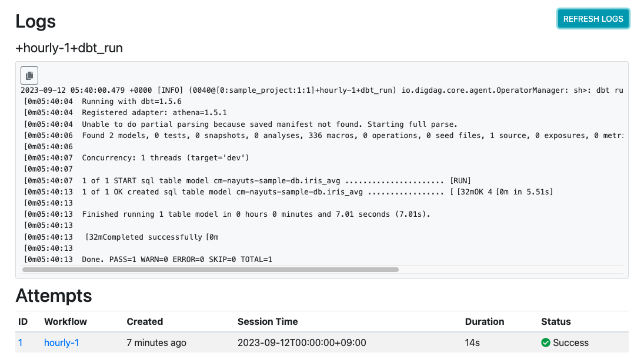Open attempt ID 1 link
644x356 pixels.
point(21,342)
